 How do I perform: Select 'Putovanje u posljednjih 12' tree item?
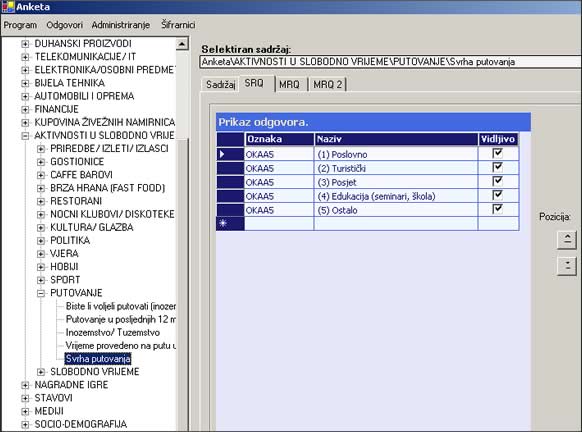pyautogui.click(x=120, y=319)
